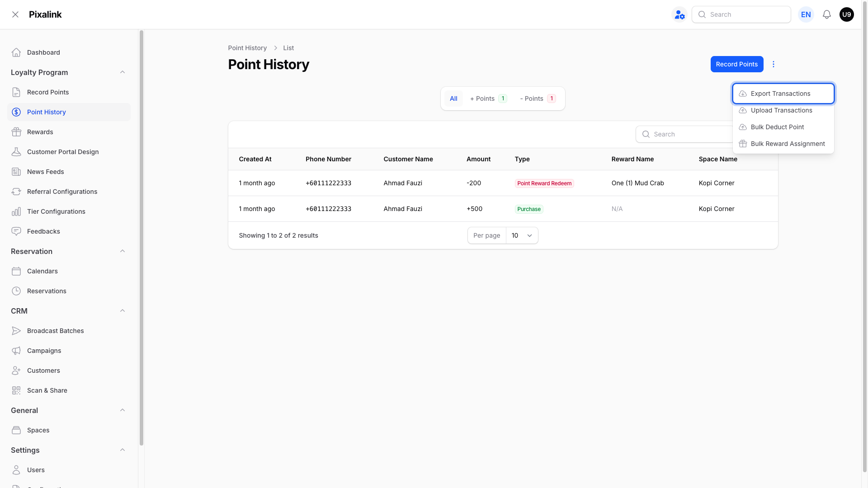Select Bulk Deduct Point menu entry
Image resolution: width=868 pixels, height=488 pixels.
783,127
